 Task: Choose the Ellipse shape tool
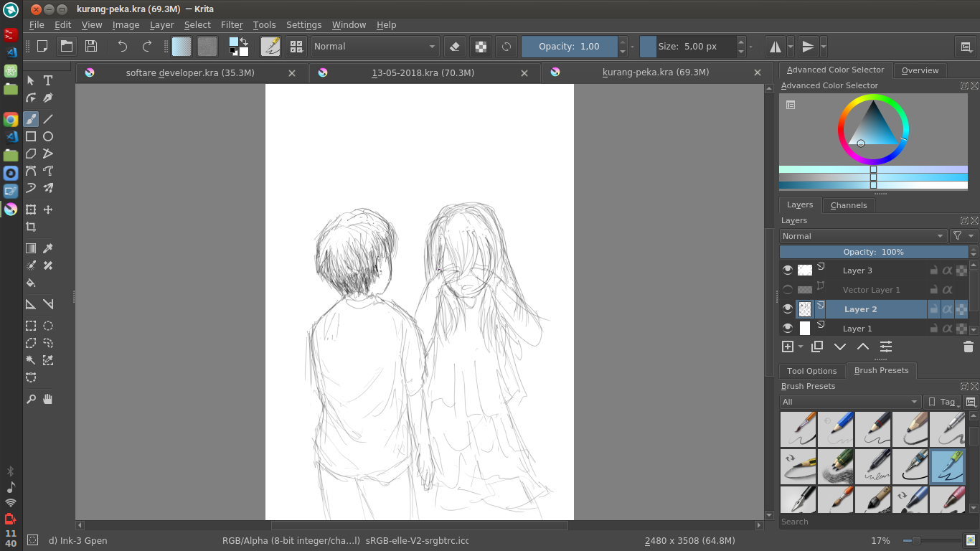(x=48, y=136)
